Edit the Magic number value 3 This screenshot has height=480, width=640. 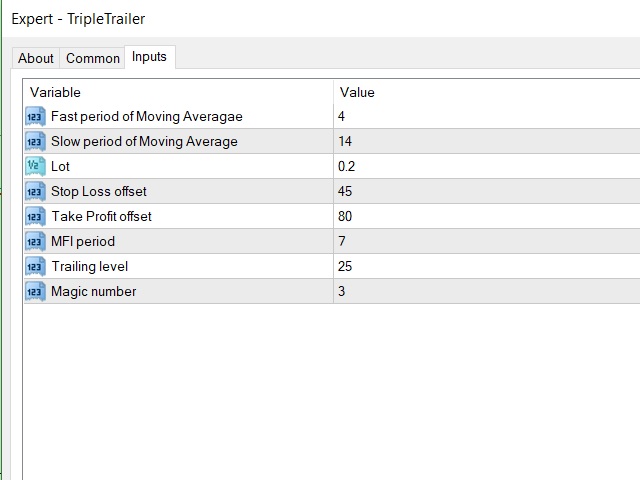tap(487, 291)
